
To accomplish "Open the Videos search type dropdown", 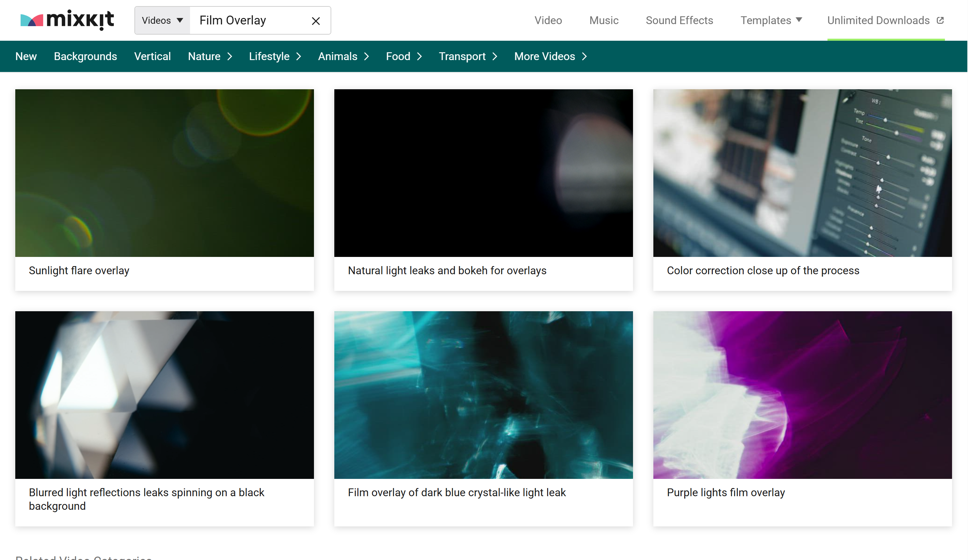I will coord(162,20).
